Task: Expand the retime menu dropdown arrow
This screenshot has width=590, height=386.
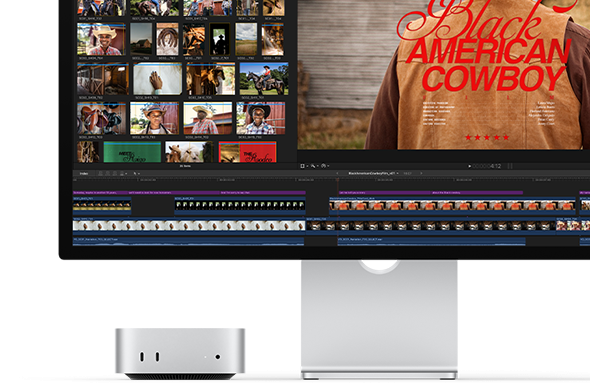Action: coord(328,166)
